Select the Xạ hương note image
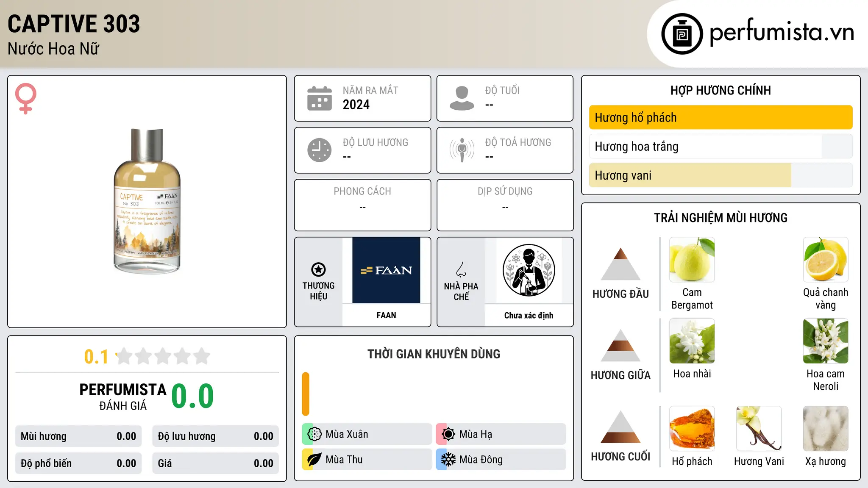 click(826, 429)
